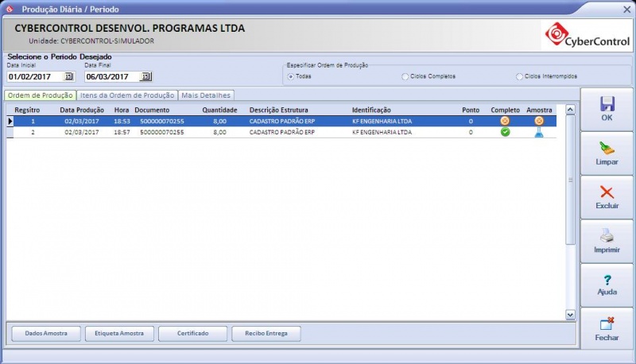
Task: Click Regsitro cell 2
Action: pyautogui.click(x=33, y=132)
